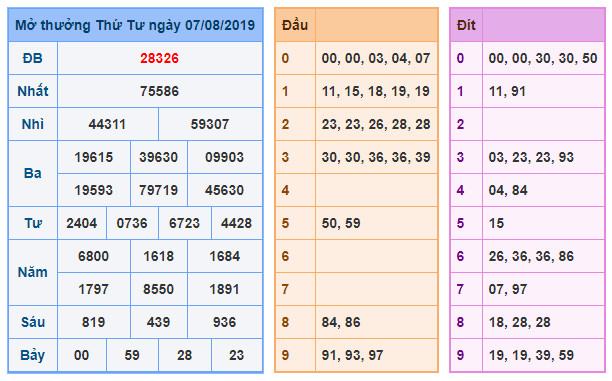Select the Sáu row label
The height and width of the screenshot is (381, 612).
(x=33, y=322)
